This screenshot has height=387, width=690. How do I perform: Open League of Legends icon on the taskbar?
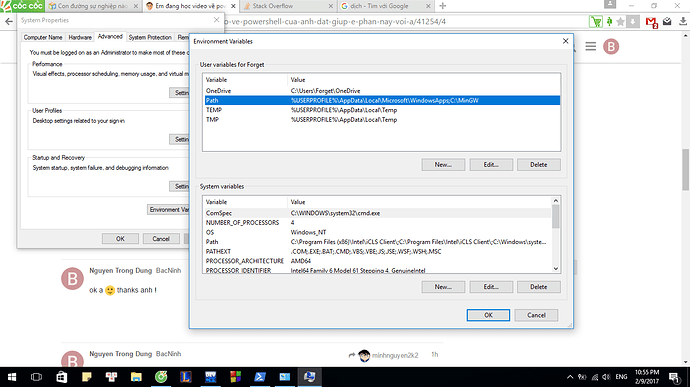point(186,377)
